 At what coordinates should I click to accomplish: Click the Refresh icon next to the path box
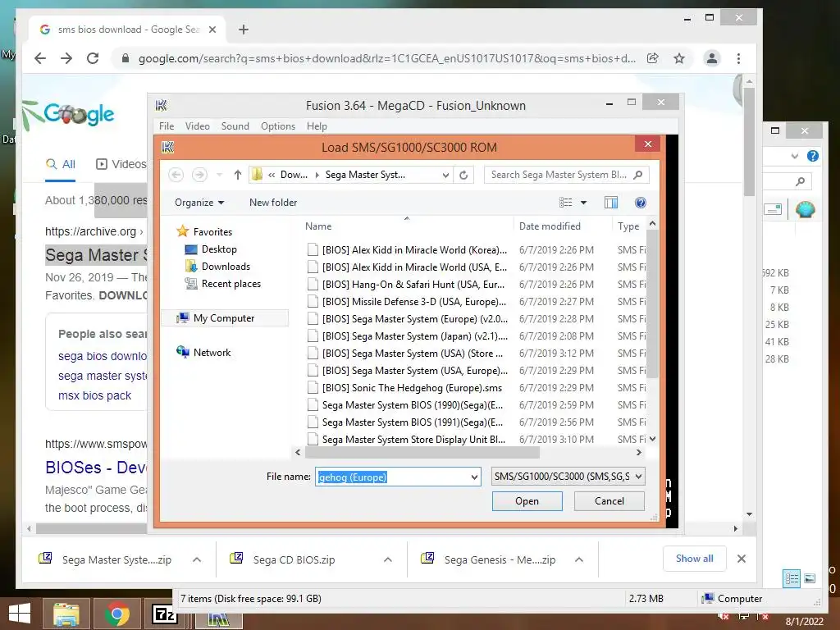(464, 175)
